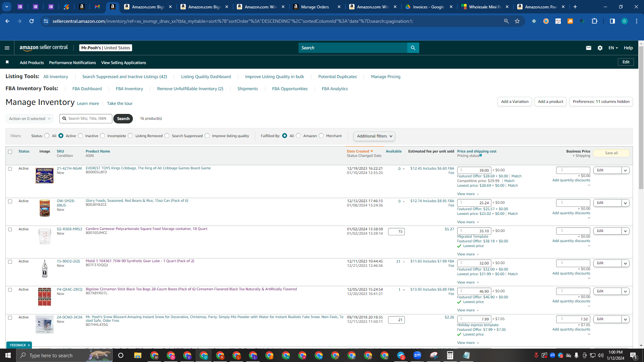Bookmark this page with the star icon
644x362 pixels.
517,21
